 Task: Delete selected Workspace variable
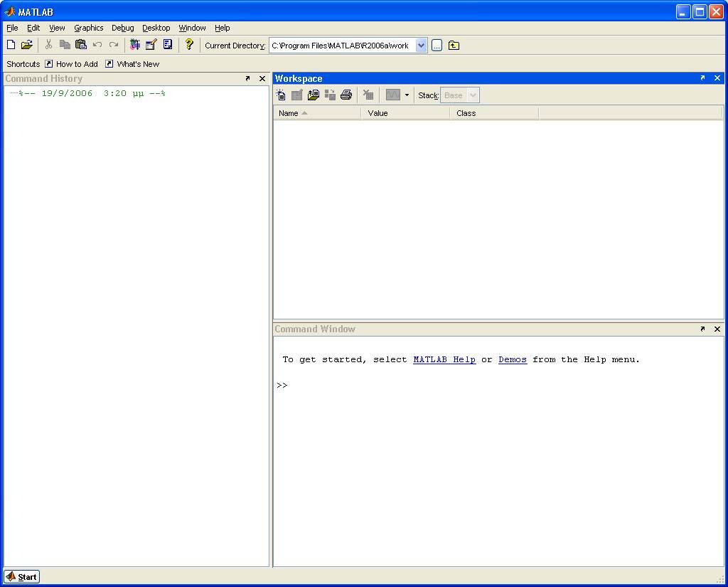pos(368,95)
